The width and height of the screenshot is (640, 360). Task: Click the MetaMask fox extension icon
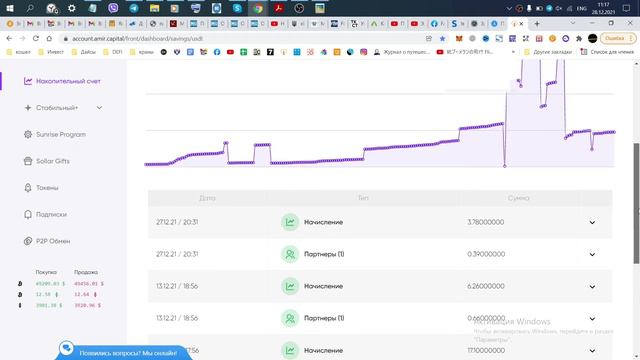click(459, 38)
